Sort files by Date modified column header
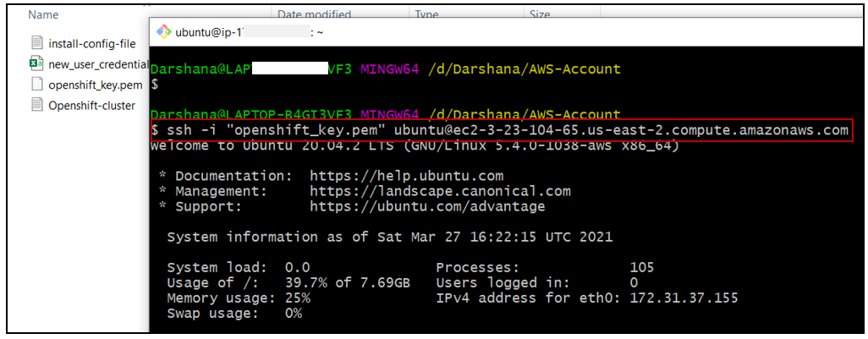This screenshot has height=339, width=868. tap(314, 15)
